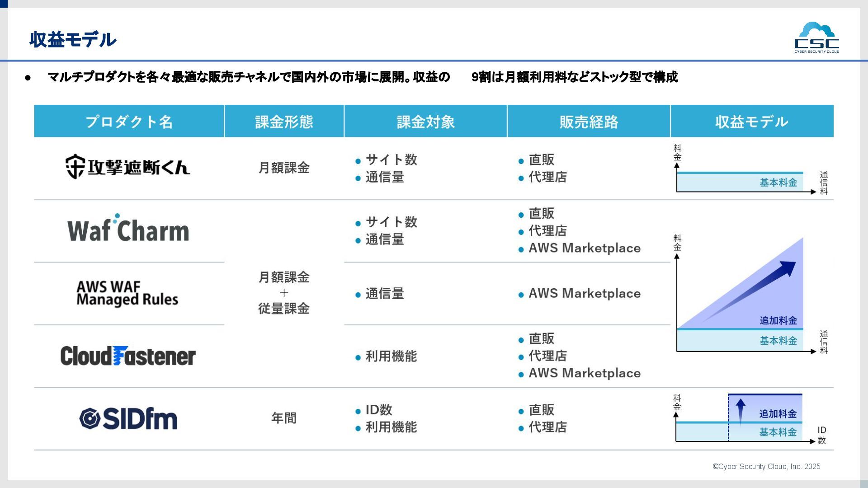
Task: Click 基本料金 in the SIDfm chart
Action: 778,432
